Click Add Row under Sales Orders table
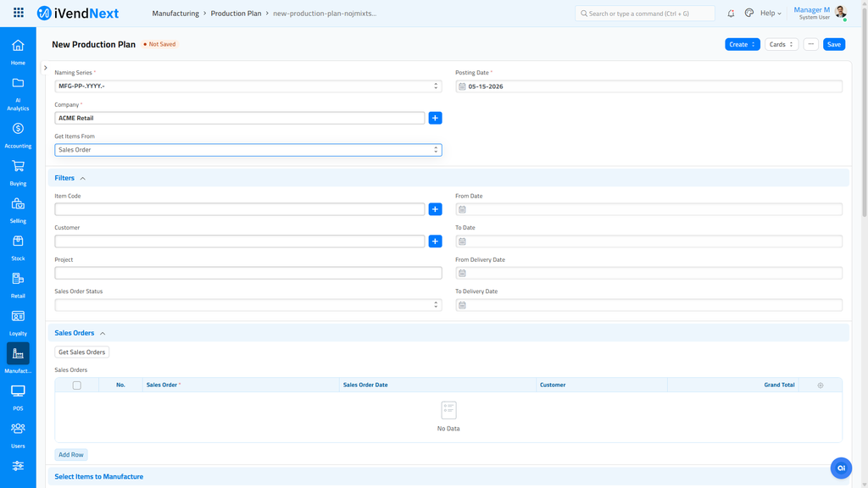This screenshot has width=868, height=488. (x=71, y=455)
